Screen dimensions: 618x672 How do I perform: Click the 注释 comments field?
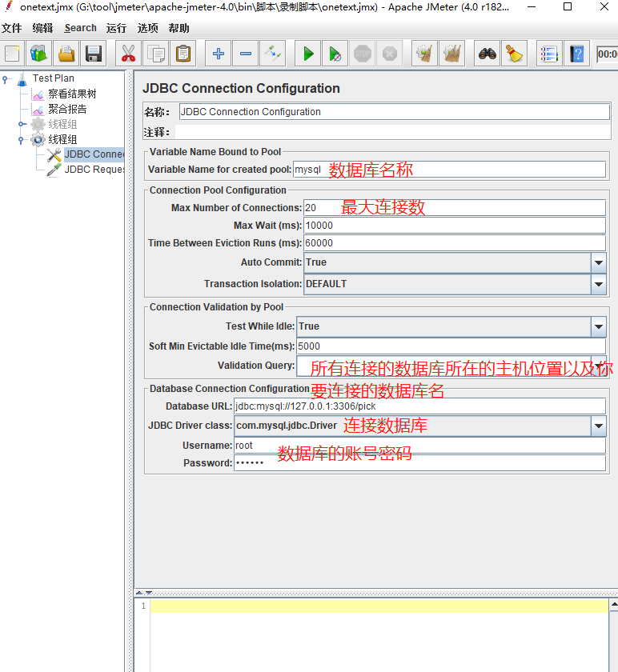392,132
